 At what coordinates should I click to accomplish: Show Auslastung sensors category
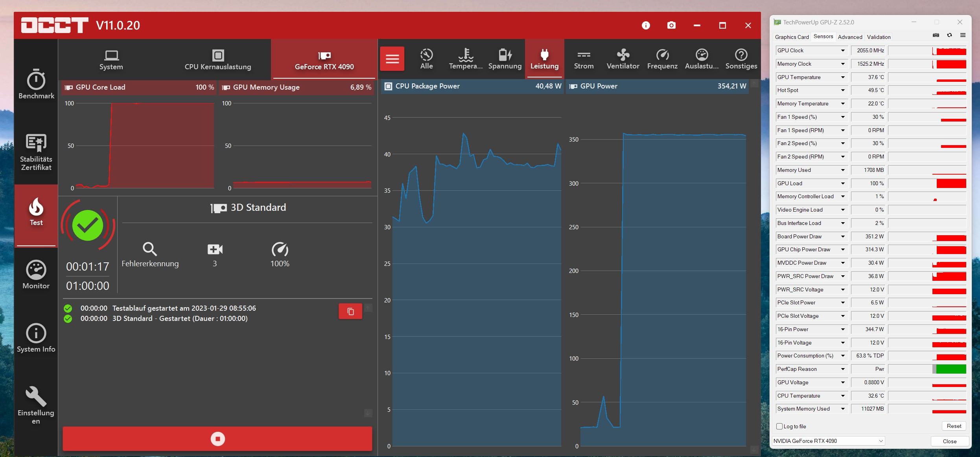tap(702, 59)
